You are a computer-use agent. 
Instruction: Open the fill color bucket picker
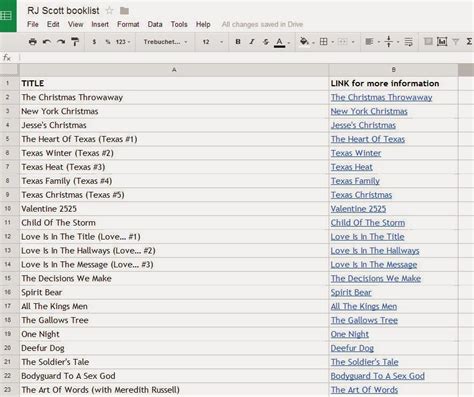click(306, 42)
